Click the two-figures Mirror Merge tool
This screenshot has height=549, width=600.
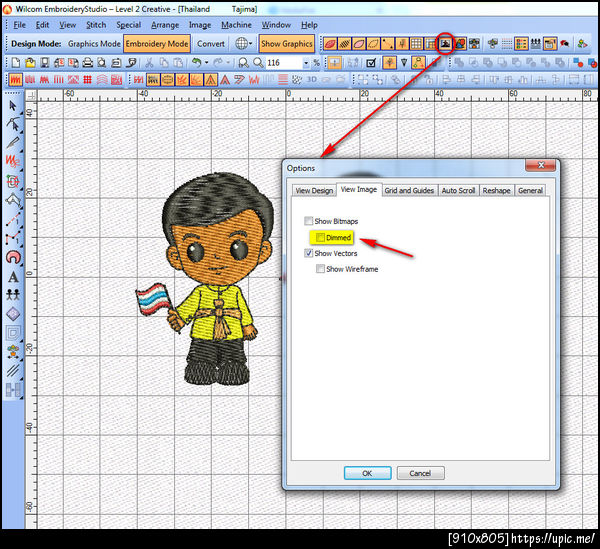tap(13, 295)
